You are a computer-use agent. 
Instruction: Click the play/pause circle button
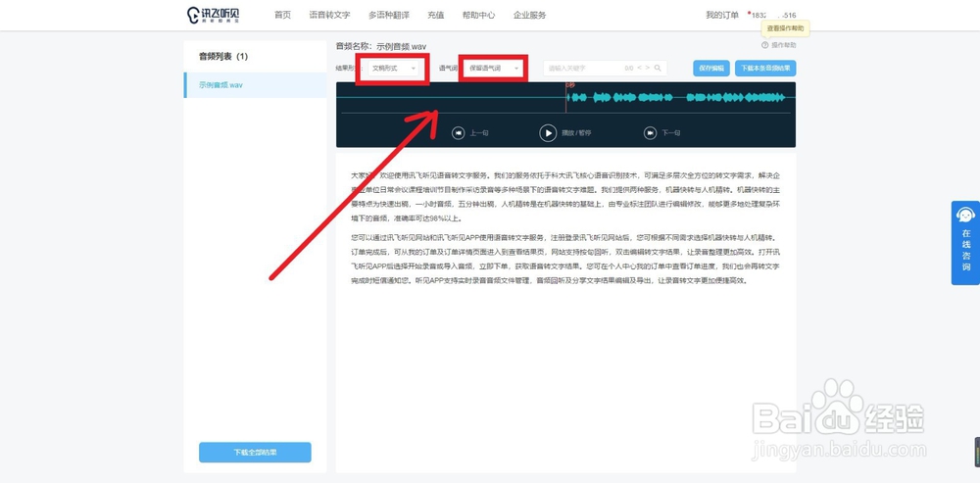[548, 133]
